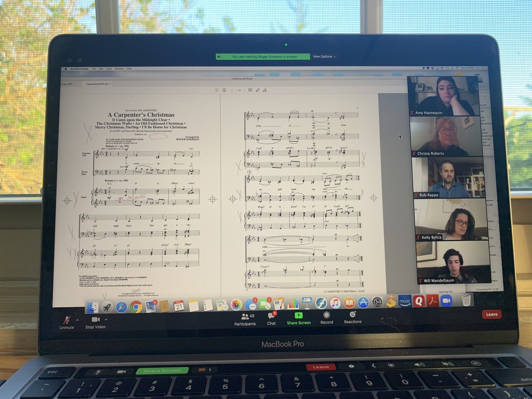Open the Reactions menu
The image size is (532, 399).
point(353,317)
